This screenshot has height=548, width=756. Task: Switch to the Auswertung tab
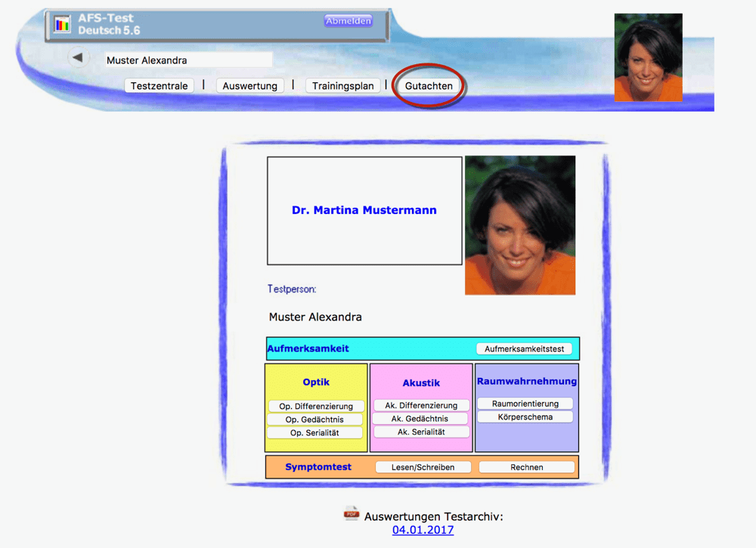coord(249,86)
